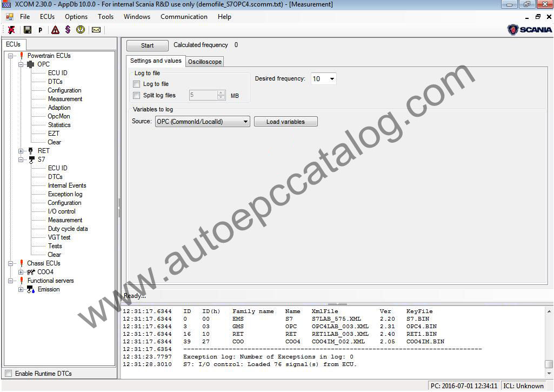Click the envelope message toolbar icon
The width and height of the screenshot is (554, 392).
coord(96,30)
